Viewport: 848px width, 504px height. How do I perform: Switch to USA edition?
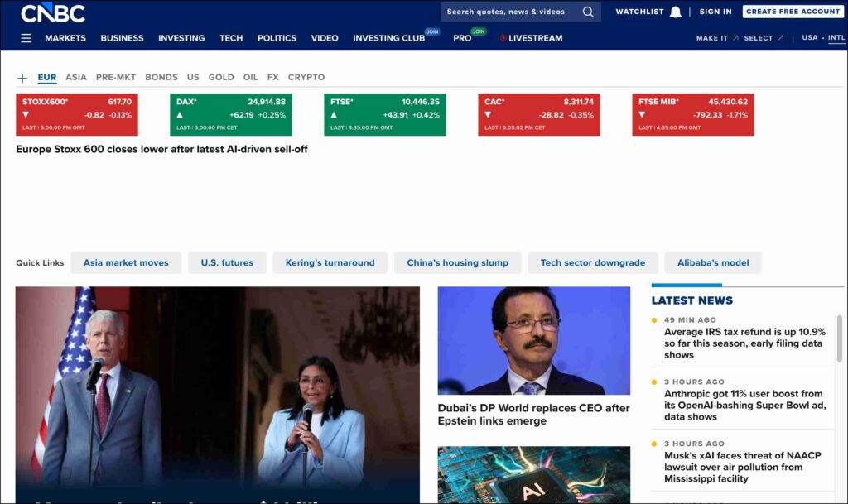809,38
